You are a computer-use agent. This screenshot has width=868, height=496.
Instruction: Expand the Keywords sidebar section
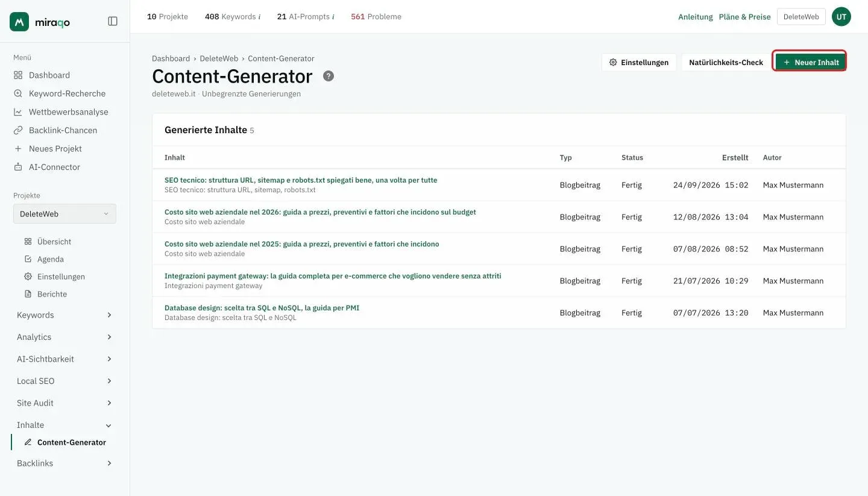[64, 315]
